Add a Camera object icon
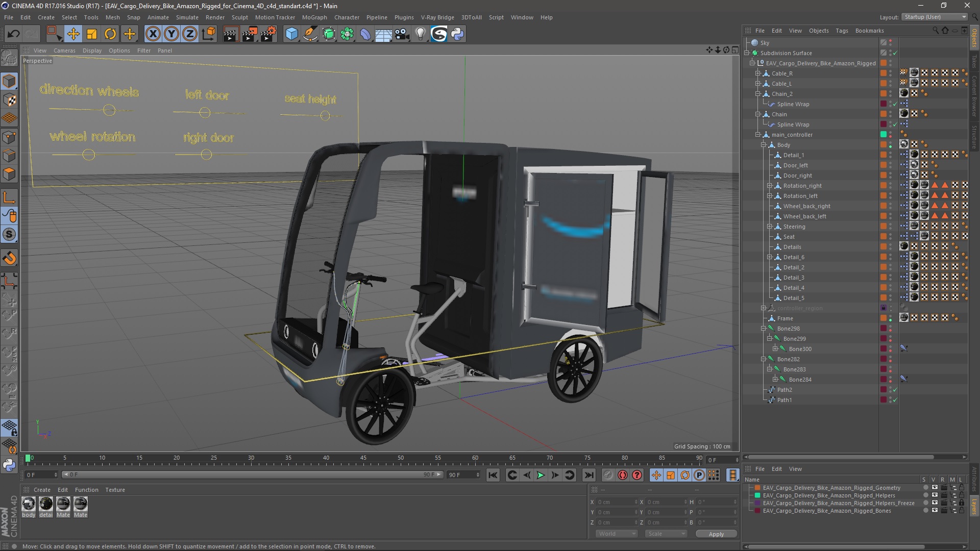This screenshot has height=551, width=980. coord(402,34)
